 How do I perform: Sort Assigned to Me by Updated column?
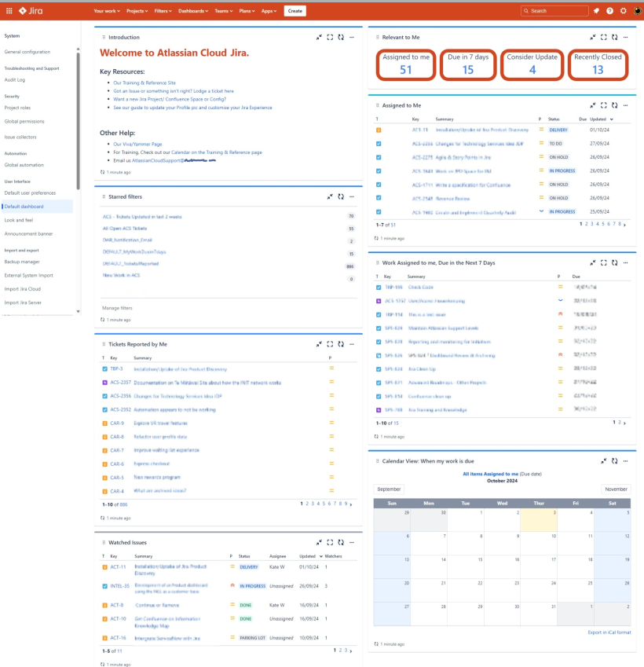[x=602, y=119]
